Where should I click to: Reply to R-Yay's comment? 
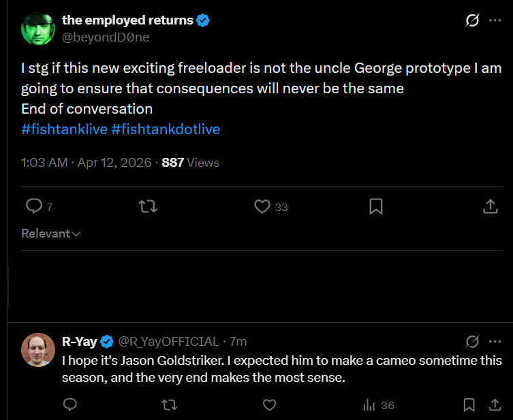pyautogui.click(x=69, y=405)
